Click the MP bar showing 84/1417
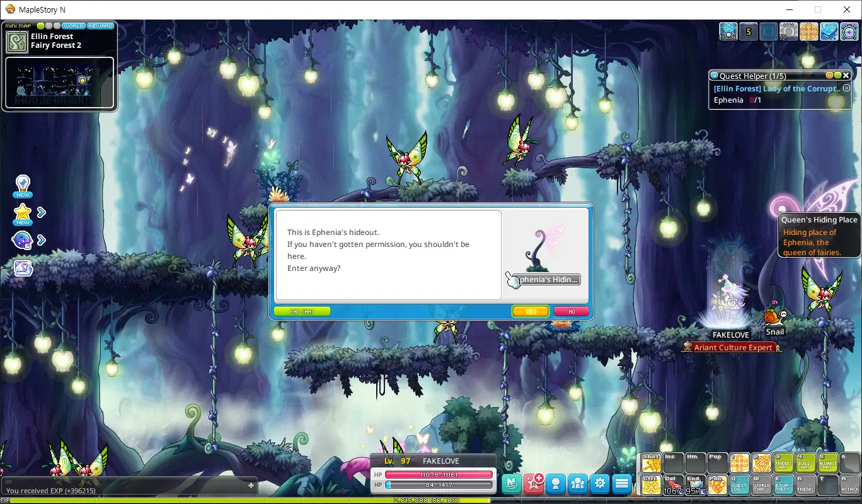The height and width of the screenshot is (504, 862). coord(439,485)
